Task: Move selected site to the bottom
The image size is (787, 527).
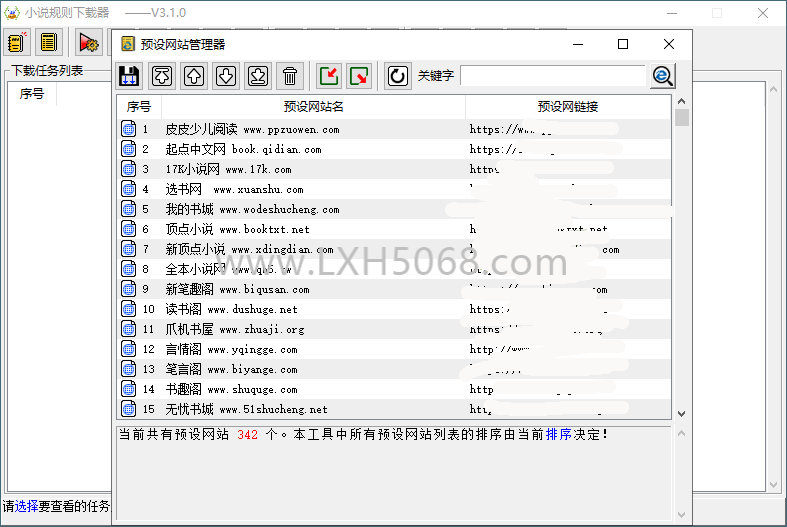Action: (x=258, y=76)
